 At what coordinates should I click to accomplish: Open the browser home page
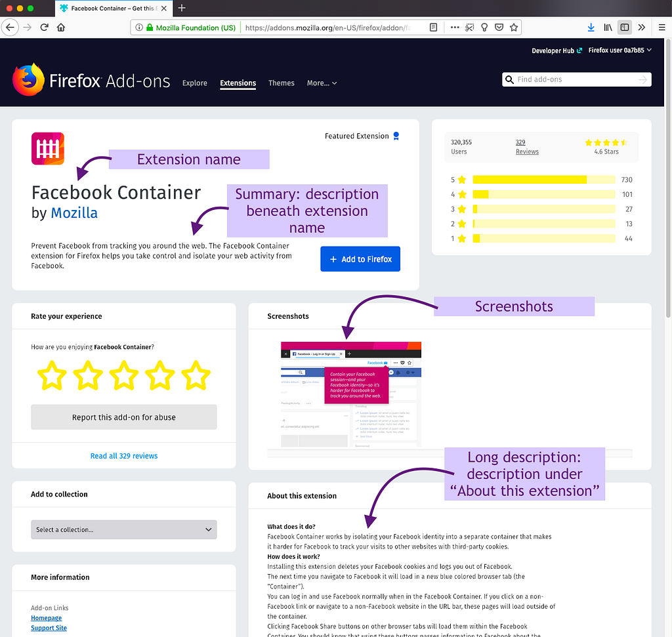click(x=61, y=28)
